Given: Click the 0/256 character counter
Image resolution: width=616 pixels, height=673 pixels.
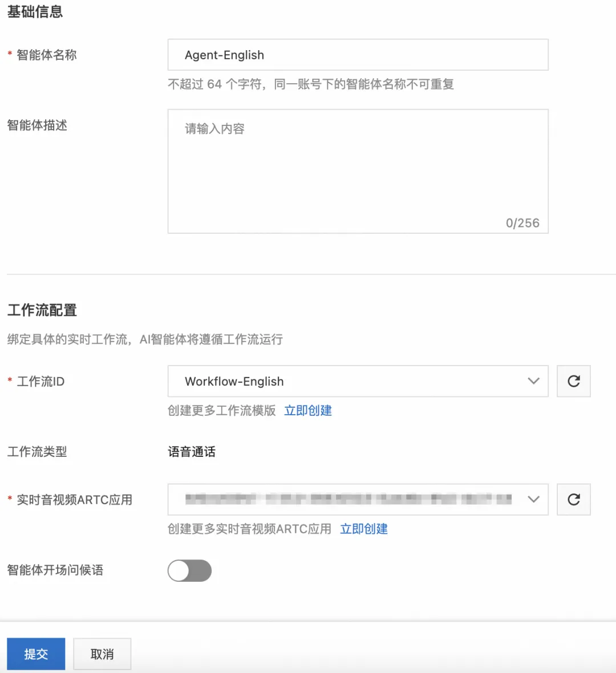Looking at the screenshot, I should click(x=522, y=223).
